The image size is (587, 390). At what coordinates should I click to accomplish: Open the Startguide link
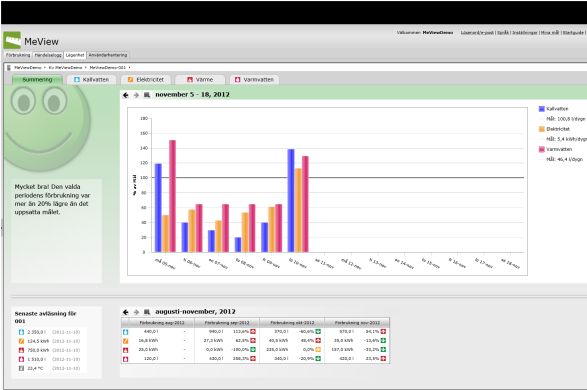pos(573,33)
